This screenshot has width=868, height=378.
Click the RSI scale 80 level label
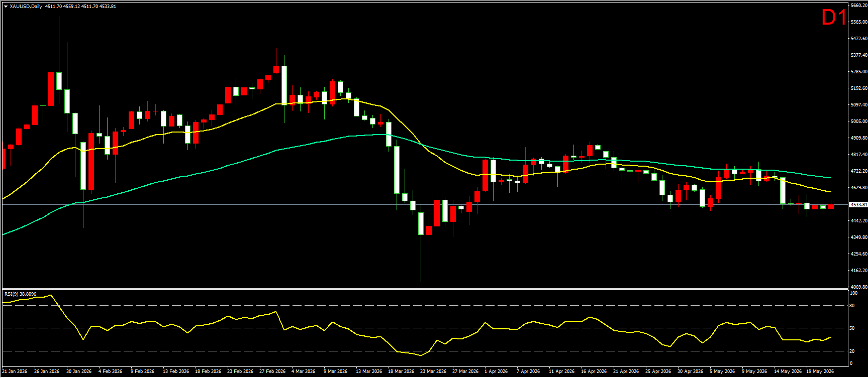(852, 306)
